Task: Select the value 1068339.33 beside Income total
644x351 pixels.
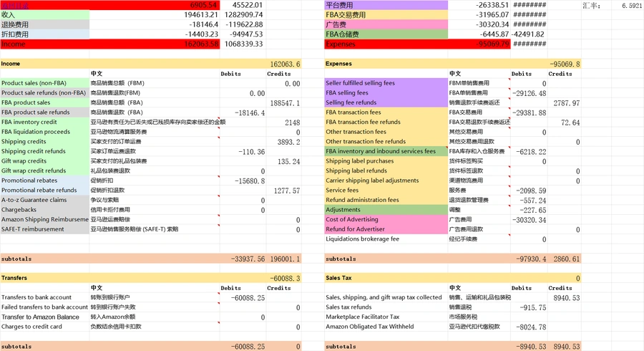Action: pyautogui.click(x=243, y=44)
